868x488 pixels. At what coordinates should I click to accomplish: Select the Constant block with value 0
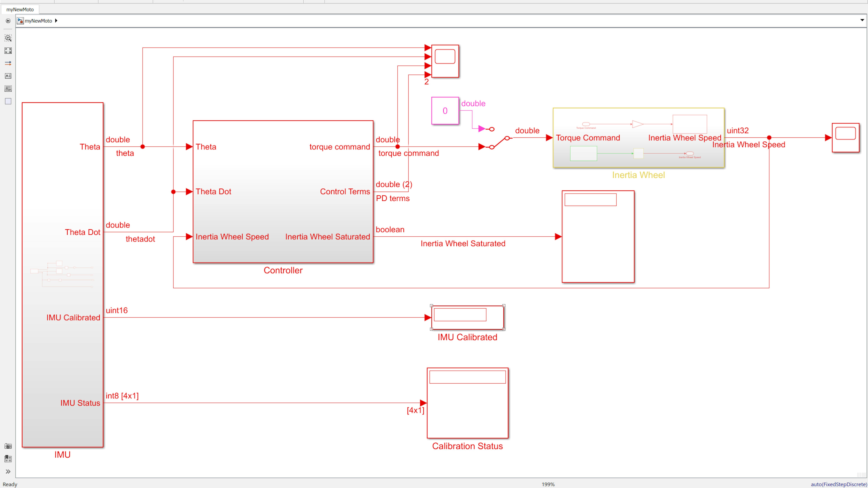(x=445, y=111)
